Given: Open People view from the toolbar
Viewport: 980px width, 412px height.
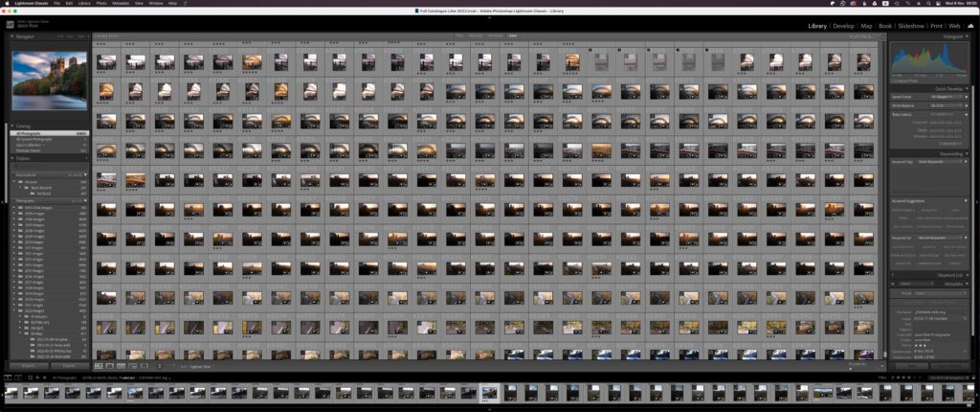Looking at the screenshot, I should (x=144, y=366).
